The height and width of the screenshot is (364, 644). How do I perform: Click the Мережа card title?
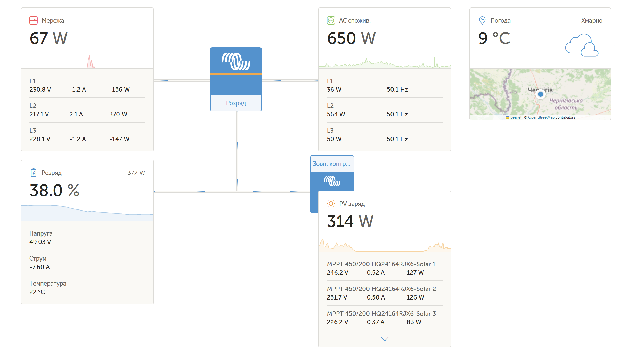coord(53,21)
